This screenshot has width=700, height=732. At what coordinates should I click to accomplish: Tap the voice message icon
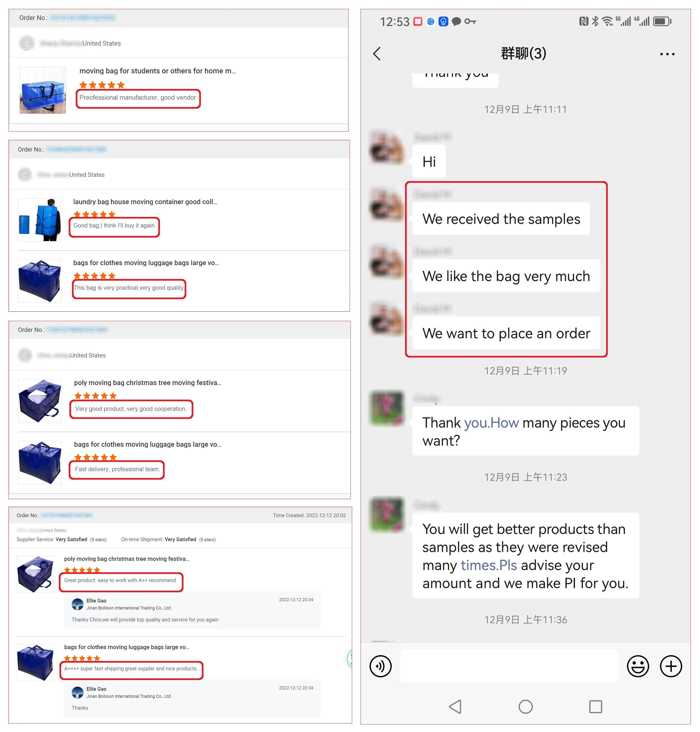pos(380,666)
